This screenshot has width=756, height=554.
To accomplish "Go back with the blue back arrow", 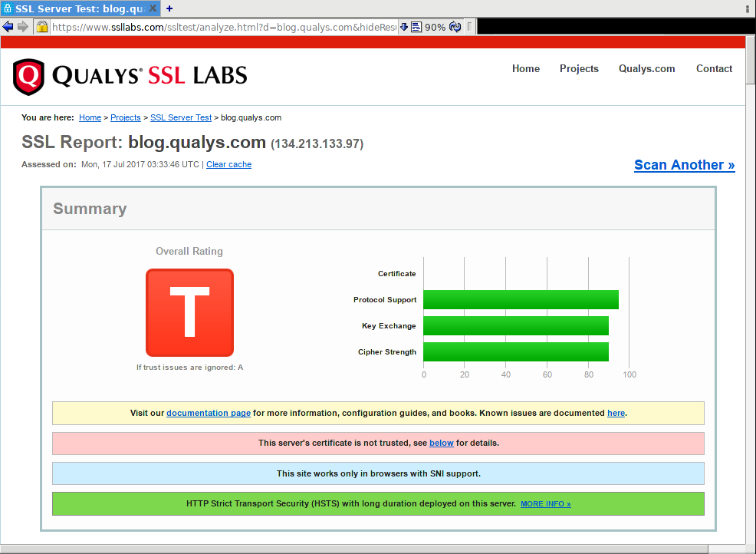I will point(8,27).
